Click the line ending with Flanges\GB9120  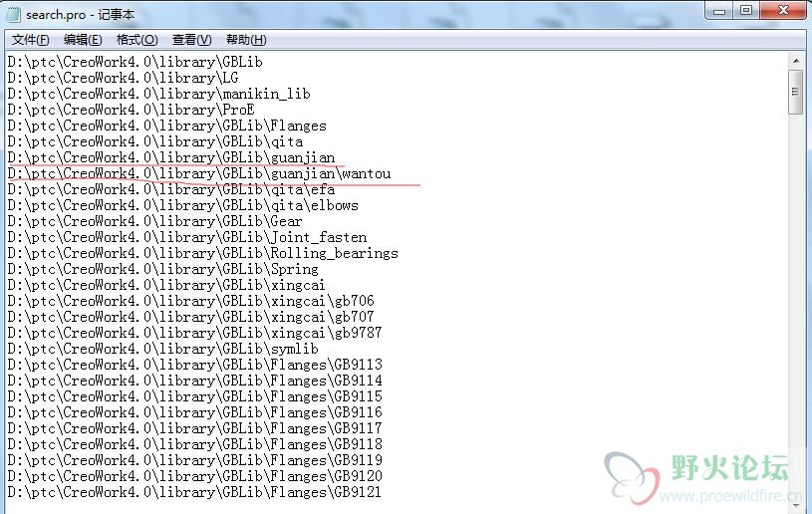194,477
